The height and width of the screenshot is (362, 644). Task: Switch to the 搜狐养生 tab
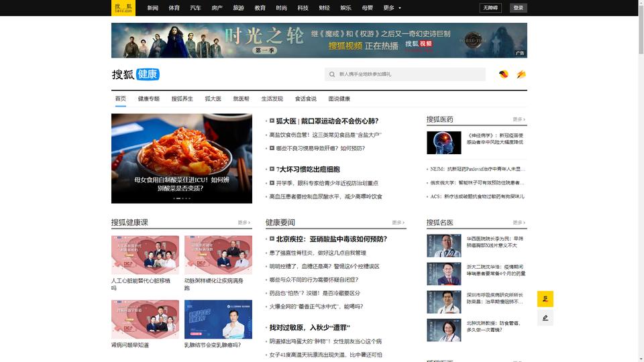click(182, 99)
